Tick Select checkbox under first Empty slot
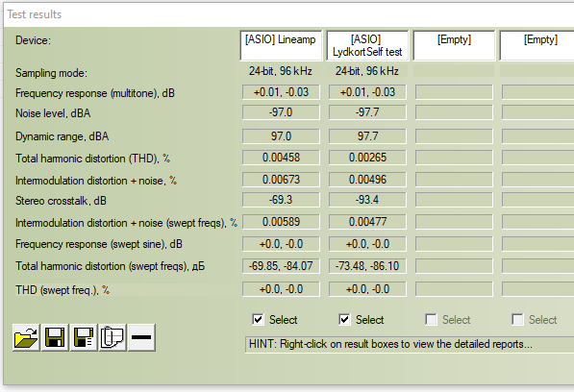The width and height of the screenshot is (574, 392). coord(431,320)
